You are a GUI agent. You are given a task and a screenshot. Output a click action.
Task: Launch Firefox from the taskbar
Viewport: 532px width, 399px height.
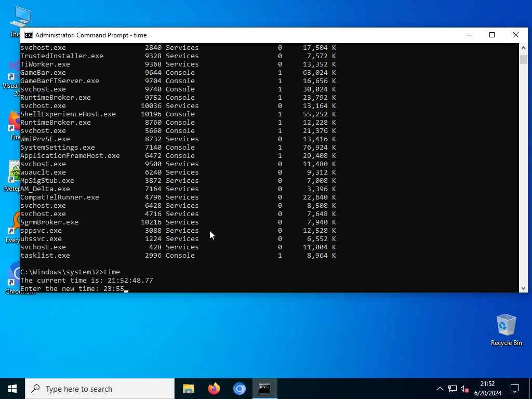point(214,389)
